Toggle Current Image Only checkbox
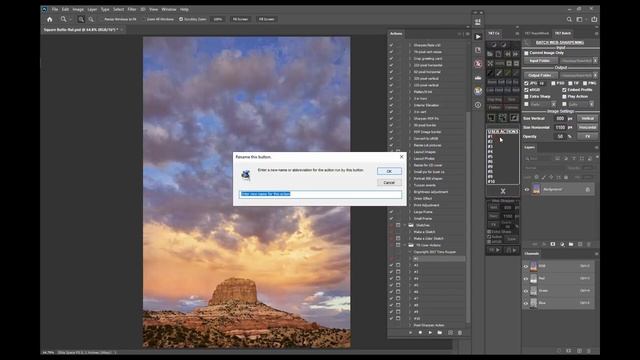640x360 pixels. pos(527,53)
